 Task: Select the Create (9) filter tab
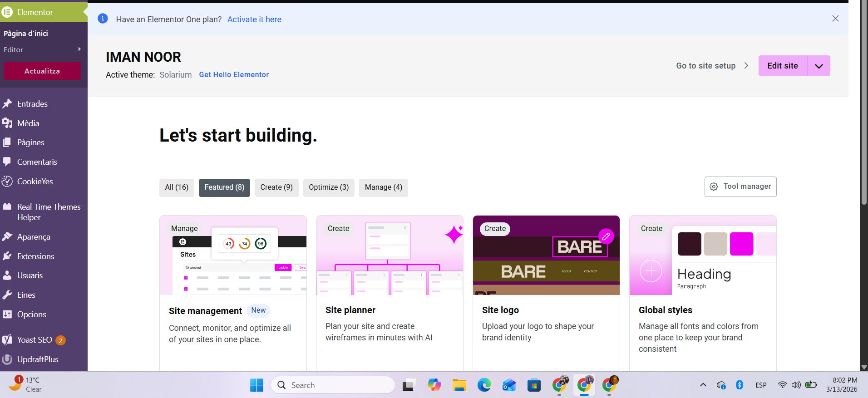coord(276,187)
